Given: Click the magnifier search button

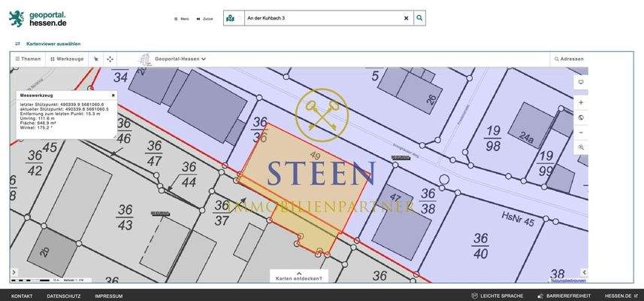Looking at the screenshot, I should tap(419, 17).
